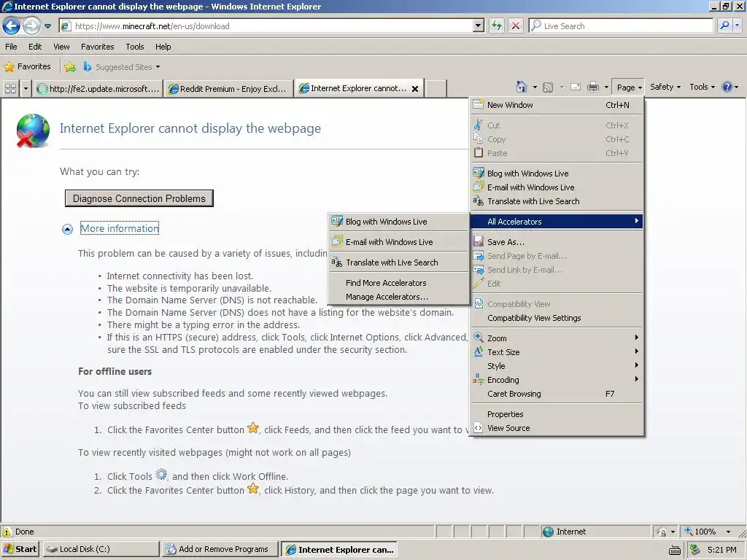The width and height of the screenshot is (747, 560).
Task: Open the 100% zoom level dropdown
Action: [x=729, y=532]
